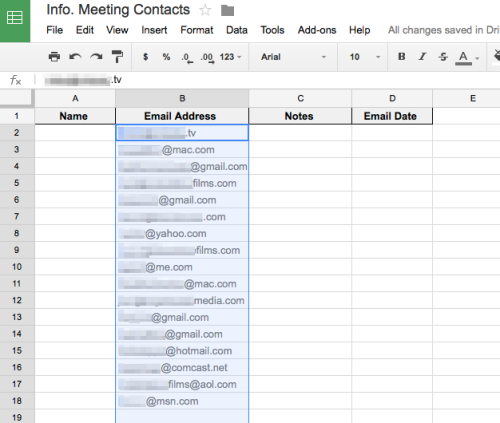Decrease decimal places

point(187,57)
